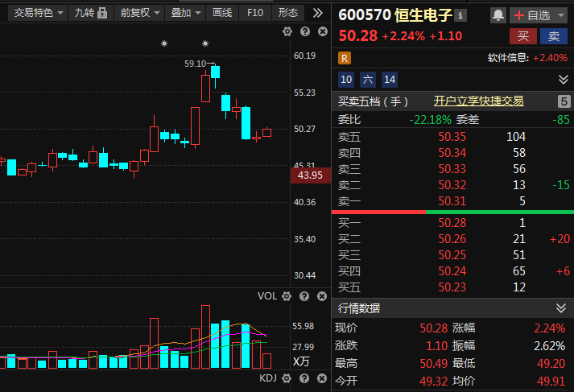Open the 开户立享快捷交易 link
Screen dimensions: 574x392
(x=478, y=101)
